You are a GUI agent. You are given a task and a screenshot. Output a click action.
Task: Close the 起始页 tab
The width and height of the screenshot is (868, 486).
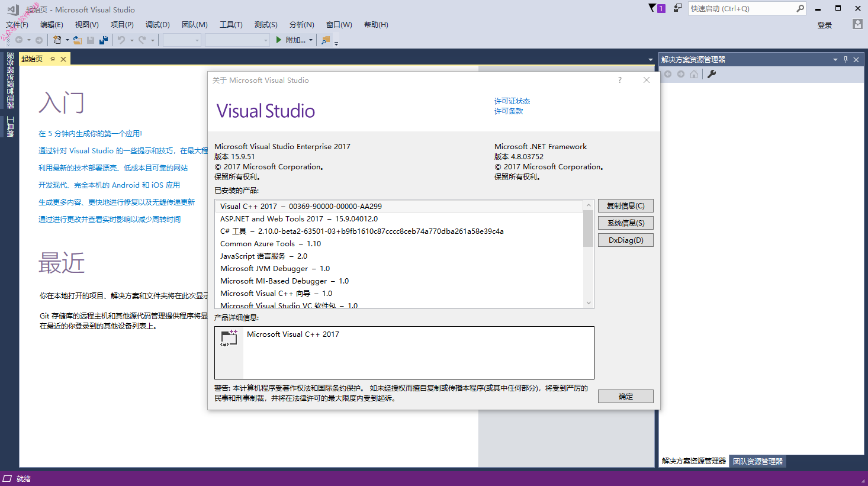tap(63, 59)
